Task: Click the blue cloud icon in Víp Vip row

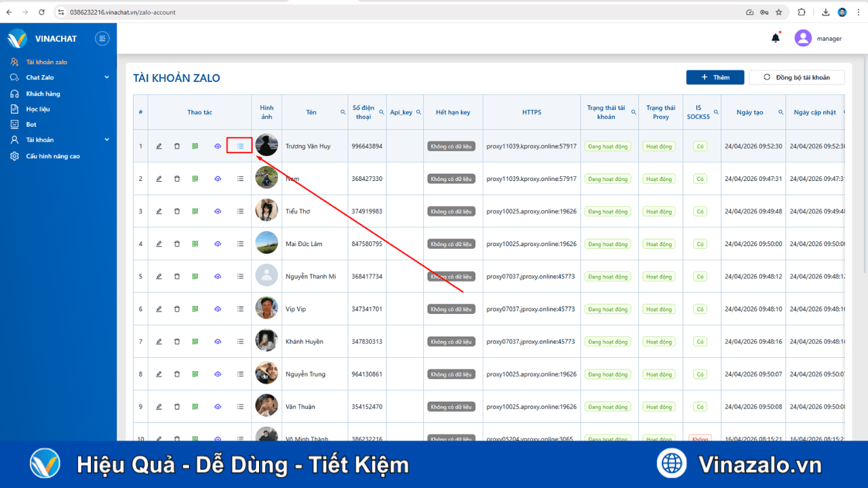Action: 218,309
